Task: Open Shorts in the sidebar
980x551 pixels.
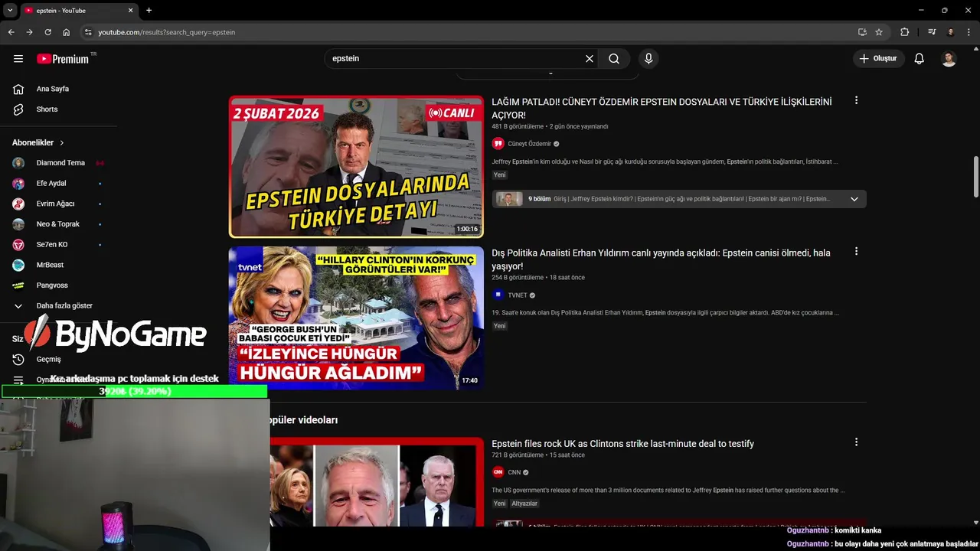Action: click(47, 109)
